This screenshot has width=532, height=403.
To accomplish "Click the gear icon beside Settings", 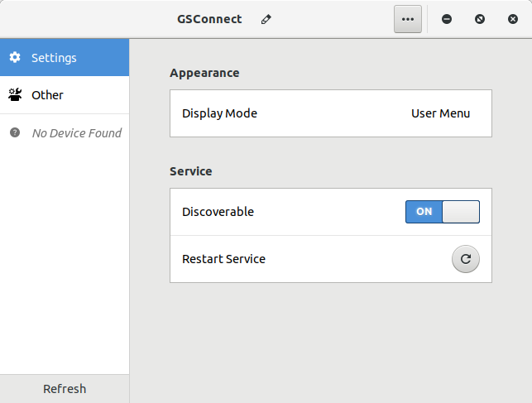I will coord(15,58).
